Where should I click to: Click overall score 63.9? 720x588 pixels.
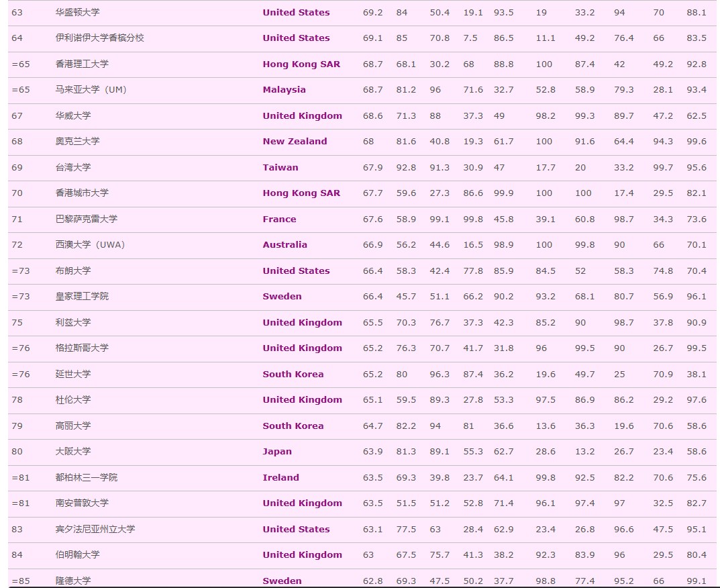[372, 452]
